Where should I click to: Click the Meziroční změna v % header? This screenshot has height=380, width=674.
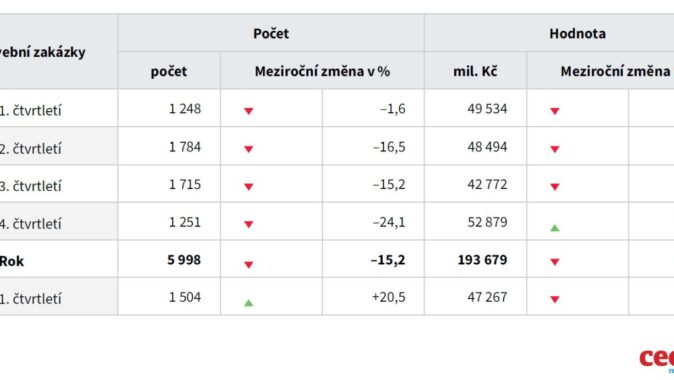[322, 71]
